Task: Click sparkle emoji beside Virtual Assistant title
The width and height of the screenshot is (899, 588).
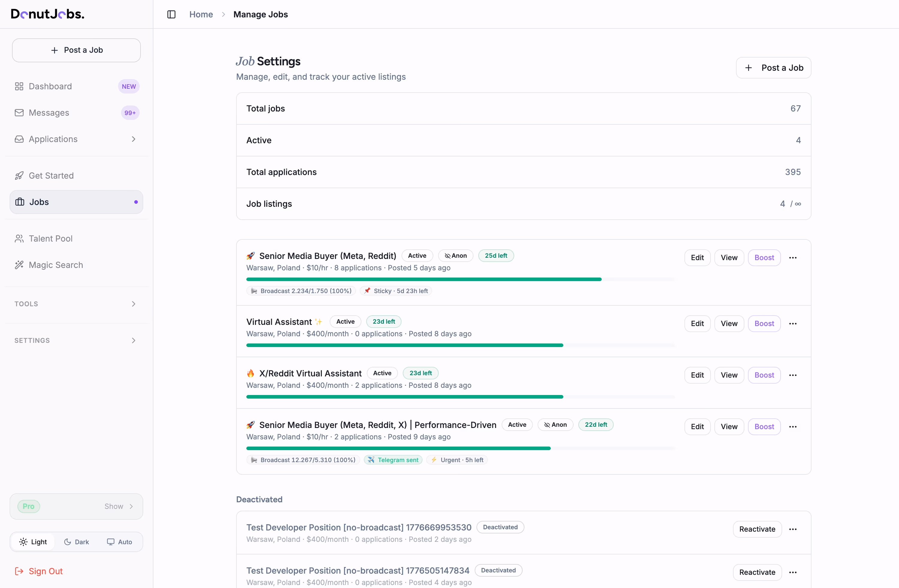Action: 319,322
